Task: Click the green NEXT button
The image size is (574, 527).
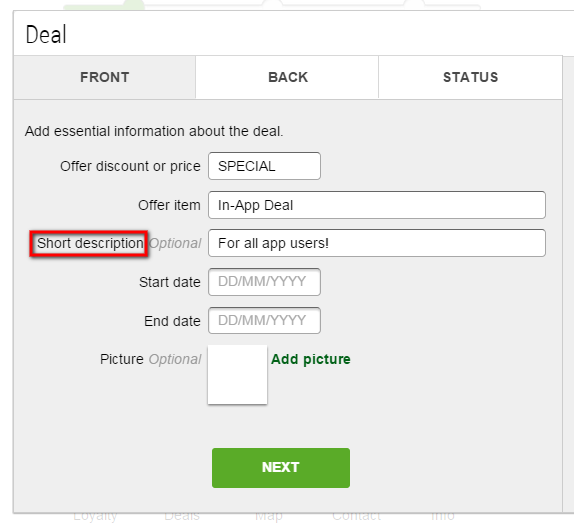Action: (281, 468)
